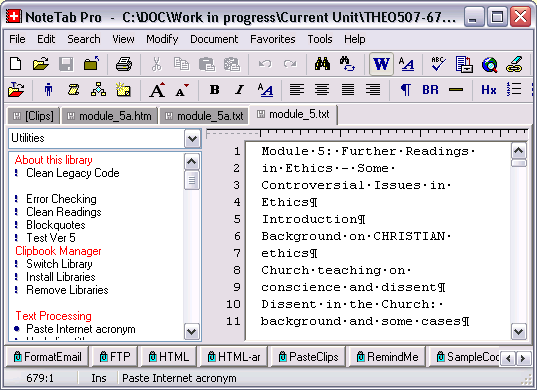The width and height of the screenshot is (537, 390).
Task: Open the Tools menu
Action: pos(320,39)
